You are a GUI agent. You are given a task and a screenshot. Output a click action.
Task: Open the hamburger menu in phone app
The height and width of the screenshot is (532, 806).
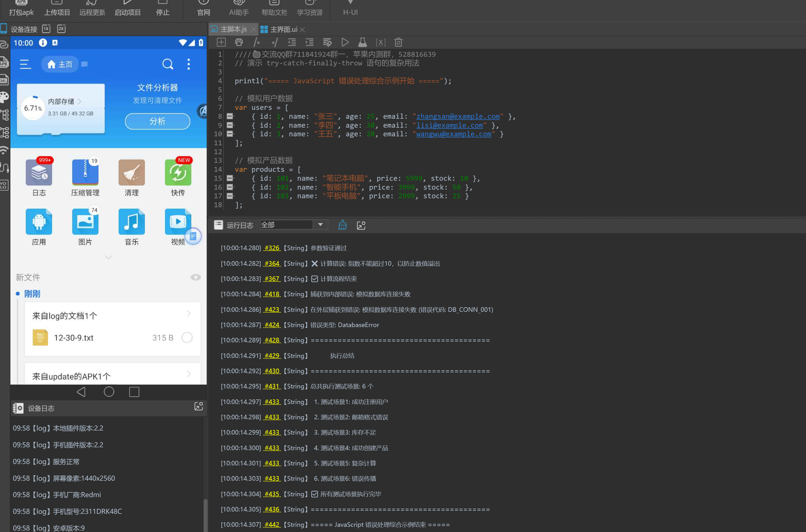tap(25, 64)
